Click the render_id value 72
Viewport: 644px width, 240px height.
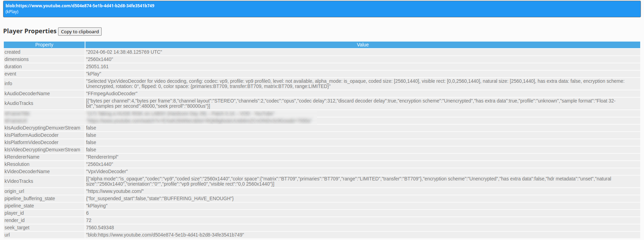tap(89, 220)
